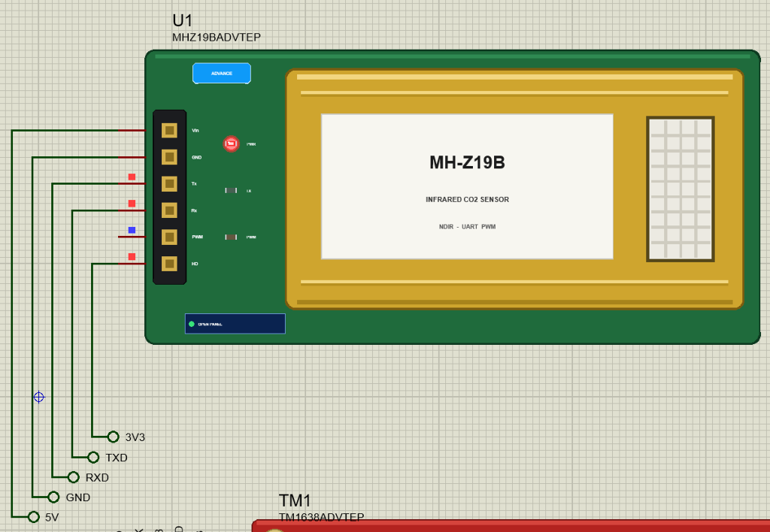Click the red logic indicator on the Rx pin
The width and height of the screenshot is (770, 532).
click(x=132, y=203)
